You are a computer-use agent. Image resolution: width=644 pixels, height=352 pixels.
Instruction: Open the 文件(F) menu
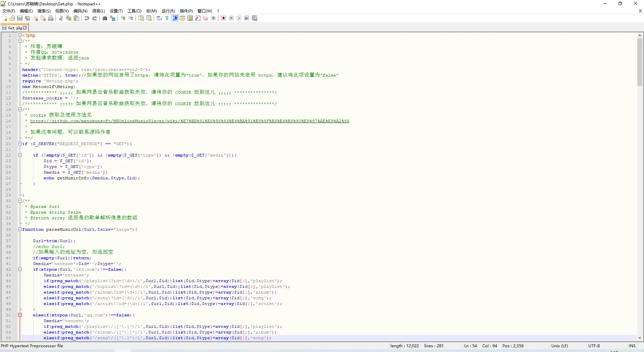[9, 11]
